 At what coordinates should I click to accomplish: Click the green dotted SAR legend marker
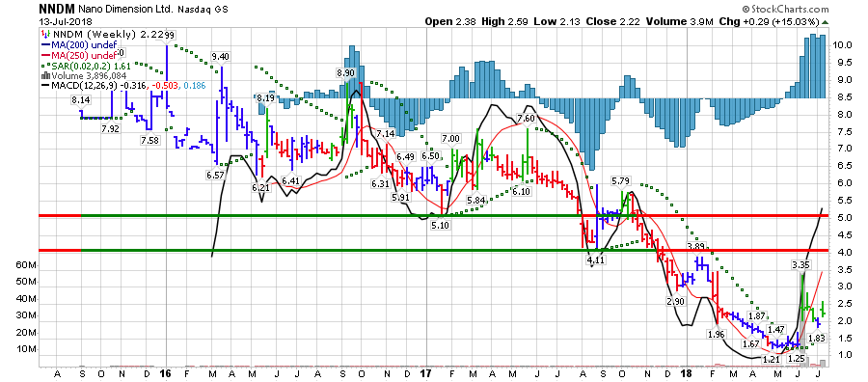click(x=45, y=66)
